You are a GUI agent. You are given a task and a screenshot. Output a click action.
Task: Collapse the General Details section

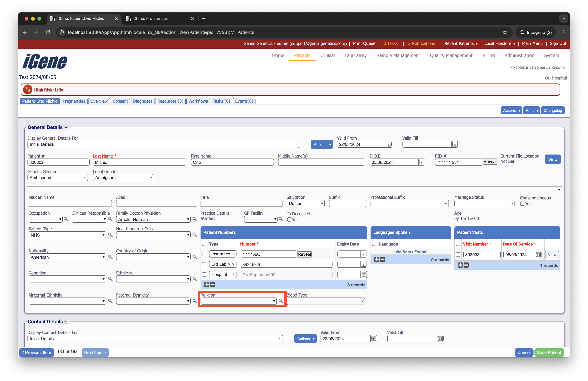pos(66,128)
